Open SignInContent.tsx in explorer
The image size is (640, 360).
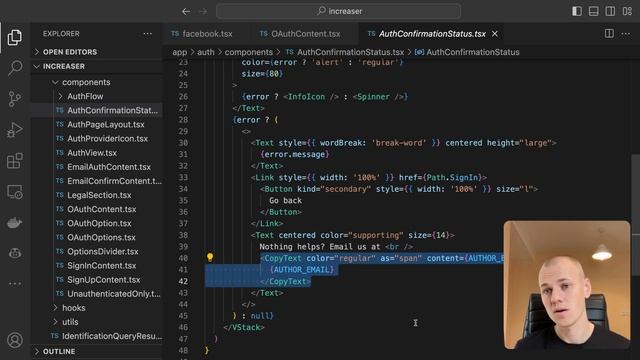tap(97, 265)
